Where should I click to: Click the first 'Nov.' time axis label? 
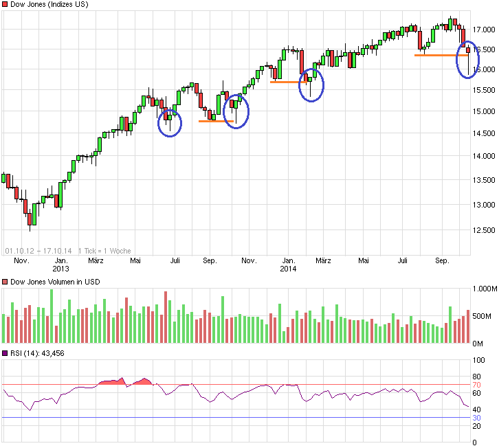pyautogui.click(x=21, y=260)
